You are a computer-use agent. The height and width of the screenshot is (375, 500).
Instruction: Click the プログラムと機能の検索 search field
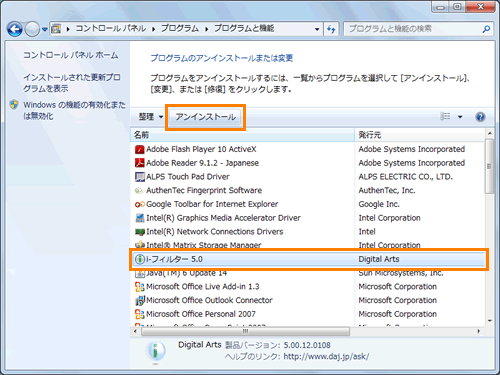click(x=413, y=29)
